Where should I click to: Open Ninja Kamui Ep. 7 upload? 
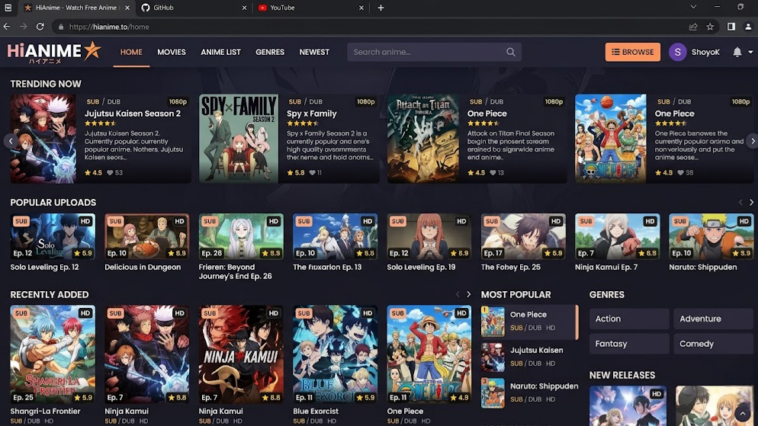(617, 236)
